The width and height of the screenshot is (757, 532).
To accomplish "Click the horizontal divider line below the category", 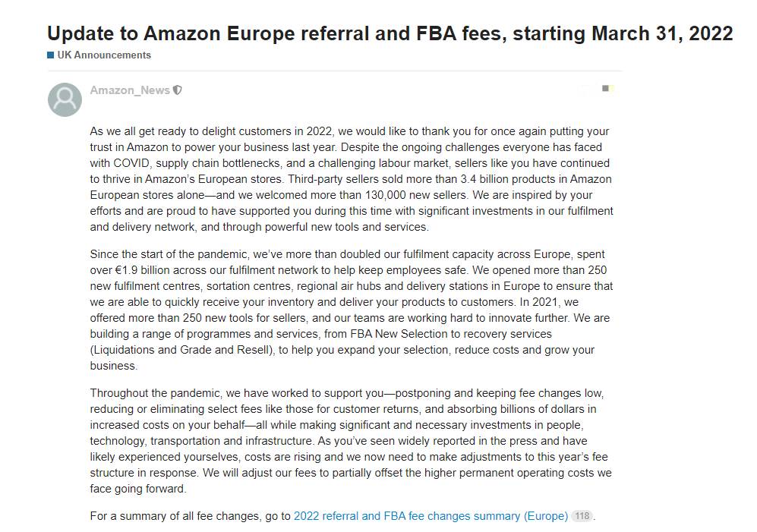I will (x=335, y=71).
